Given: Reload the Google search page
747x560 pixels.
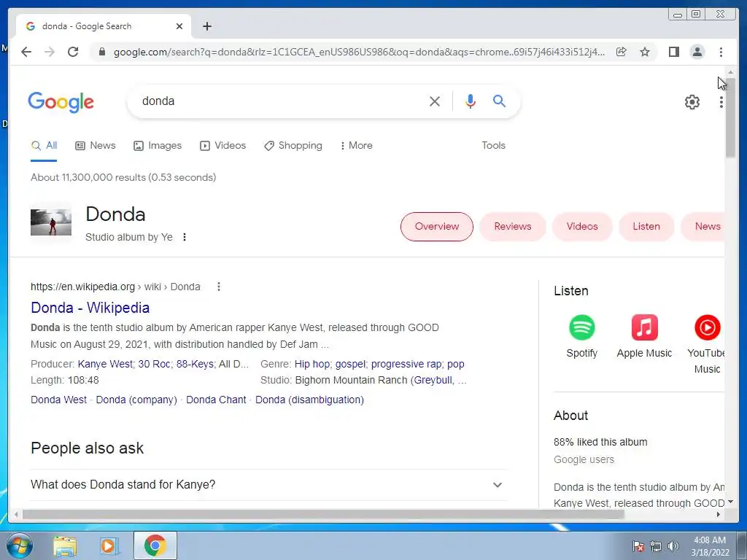Looking at the screenshot, I should point(73,52).
